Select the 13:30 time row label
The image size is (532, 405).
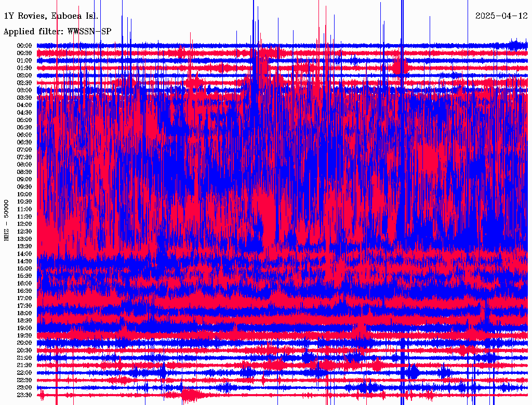(x=24, y=247)
